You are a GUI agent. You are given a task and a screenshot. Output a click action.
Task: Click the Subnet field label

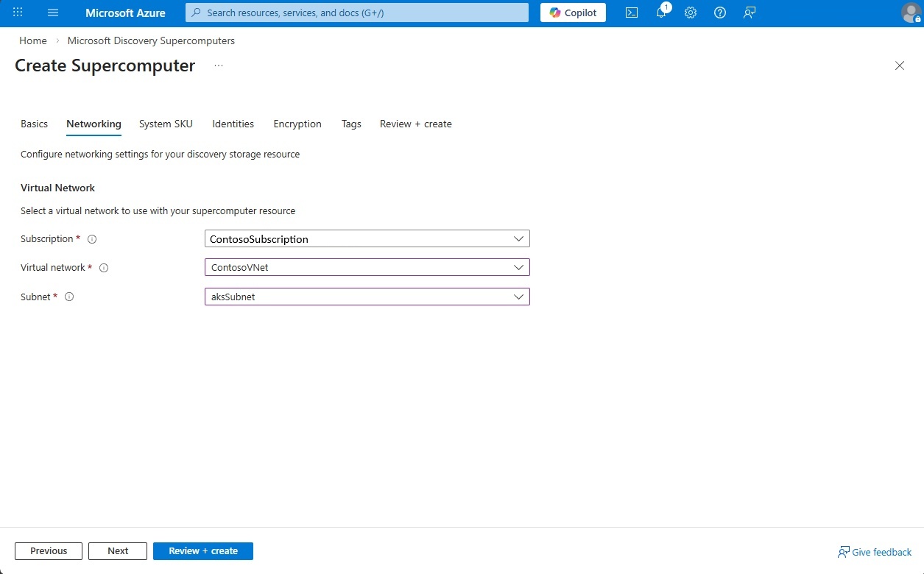pos(35,297)
